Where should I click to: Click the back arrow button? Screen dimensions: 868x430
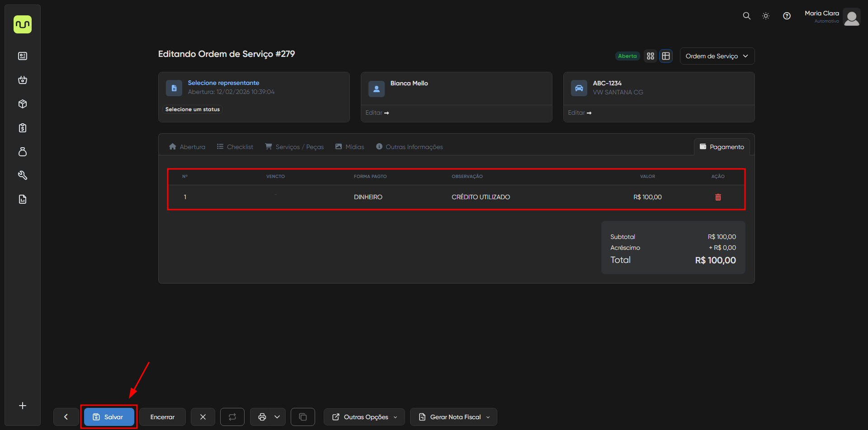pyautogui.click(x=66, y=417)
